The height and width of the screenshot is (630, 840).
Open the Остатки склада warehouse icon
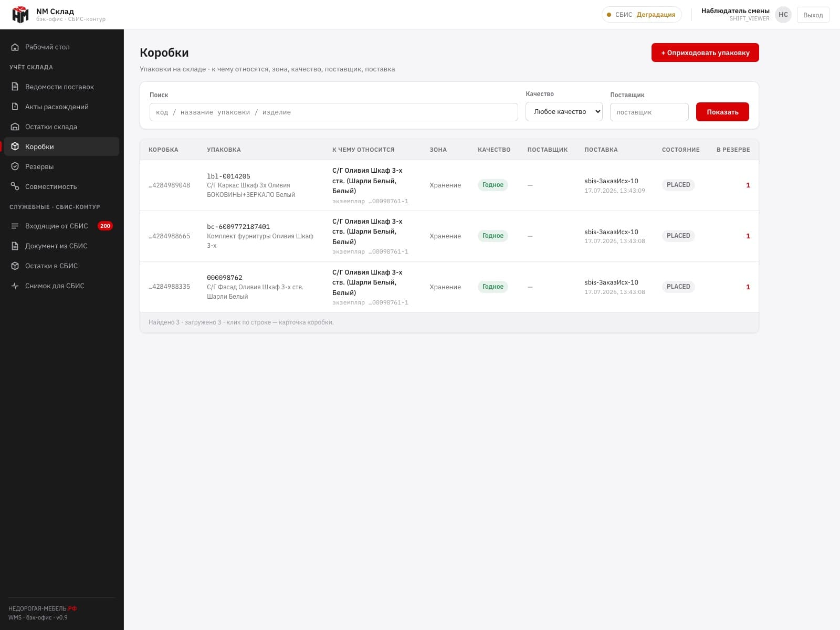[15, 127]
